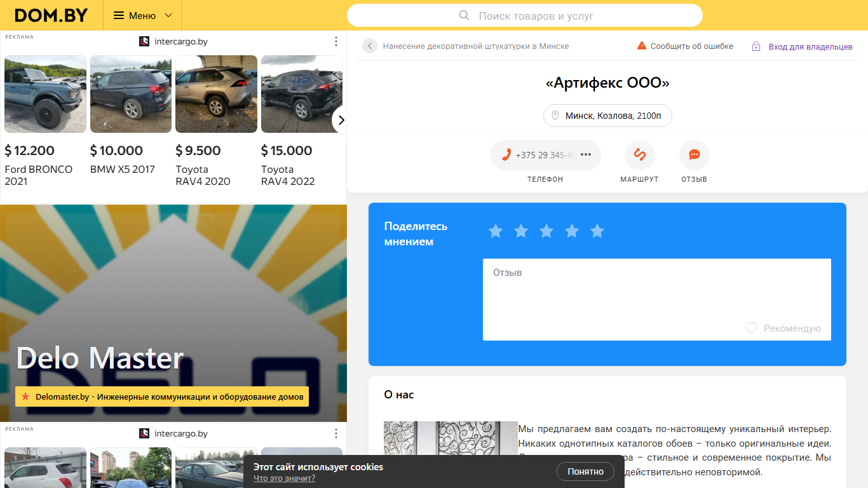Viewport: 868px width, 488px height.
Task: Click the $10.000 price
Action: [x=116, y=151]
